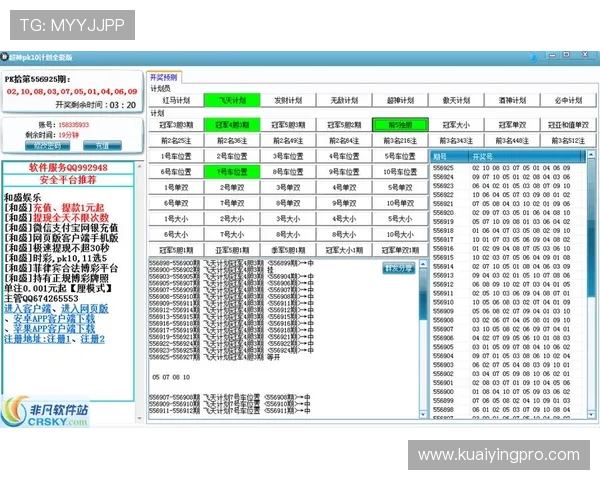The width and height of the screenshot is (600, 480).
Task: Click the 冠军5胆1期 button
Action: click(x=176, y=250)
